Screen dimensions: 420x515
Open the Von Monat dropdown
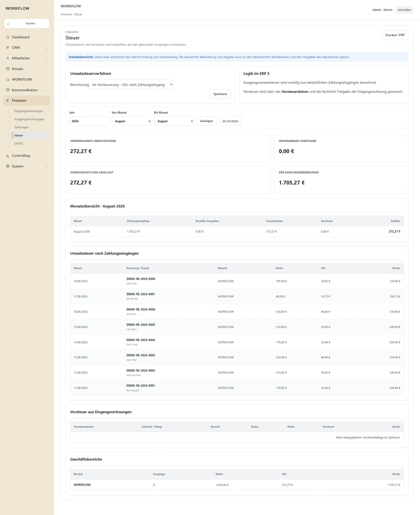(131, 121)
